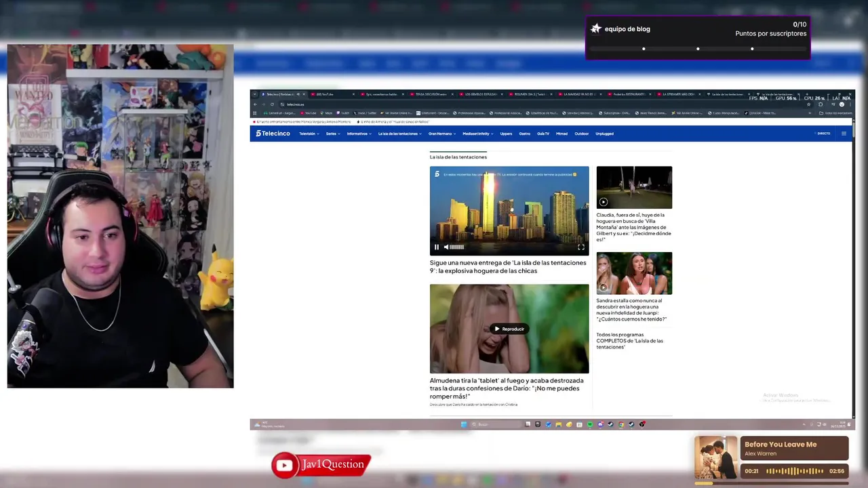Viewport: 868px width, 488px height.
Task: Open headline 'Sandra estalla como nunca'
Action: 631,310
